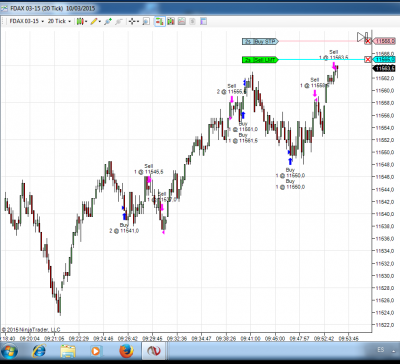
Task: Click the green Sell LMT order flag
Action: click(x=260, y=60)
